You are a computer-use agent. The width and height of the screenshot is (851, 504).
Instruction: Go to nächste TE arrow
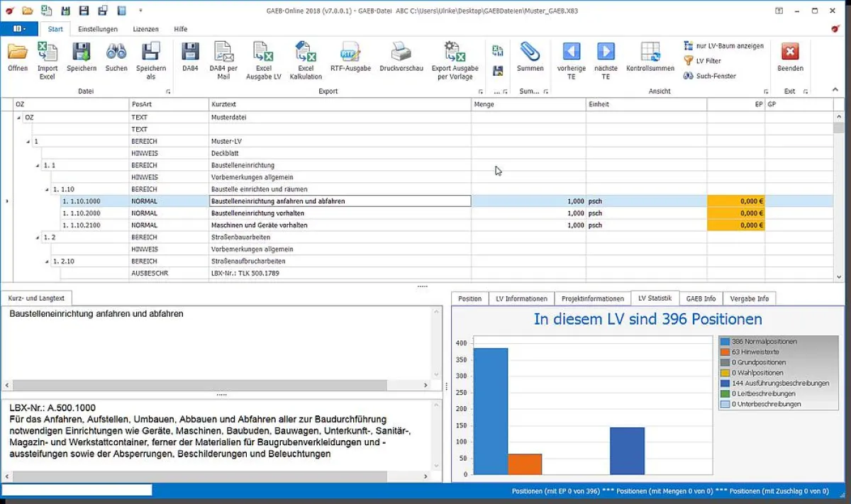[606, 53]
